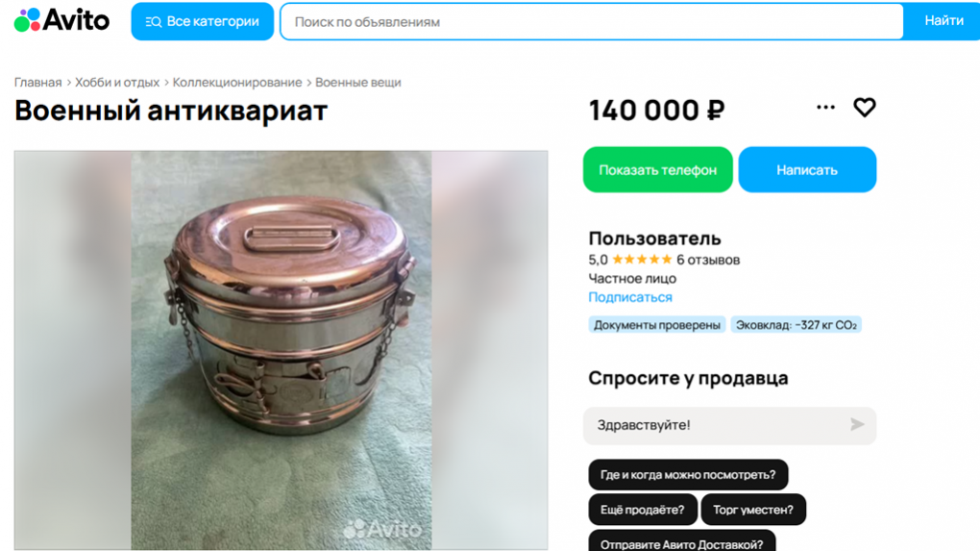
Task: Click the Avito logo
Action: tap(61, 20)
